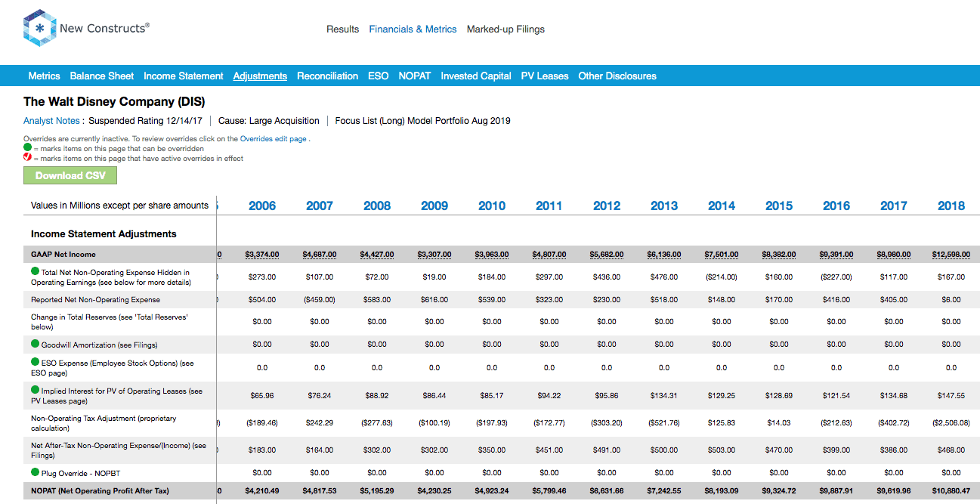The width and height of the screenshot is (980, 504).
Task: Click The Walt Disney Company (DIS) title
Action: [x=114, y=101]
